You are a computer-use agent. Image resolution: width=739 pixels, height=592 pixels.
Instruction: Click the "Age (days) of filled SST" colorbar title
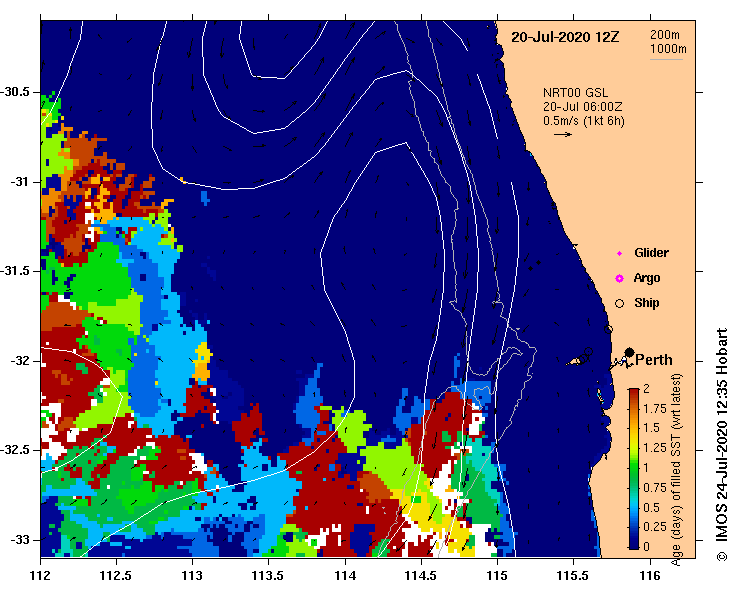675,470
